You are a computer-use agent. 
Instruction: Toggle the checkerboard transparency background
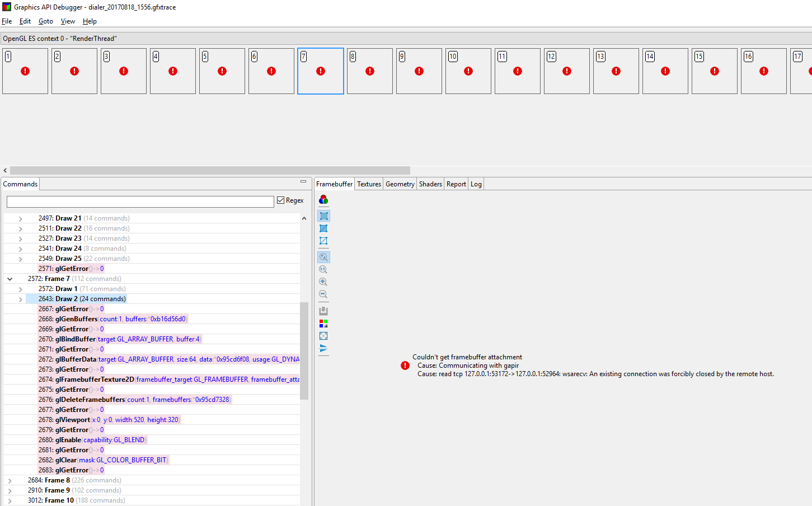tap(323, 335)
